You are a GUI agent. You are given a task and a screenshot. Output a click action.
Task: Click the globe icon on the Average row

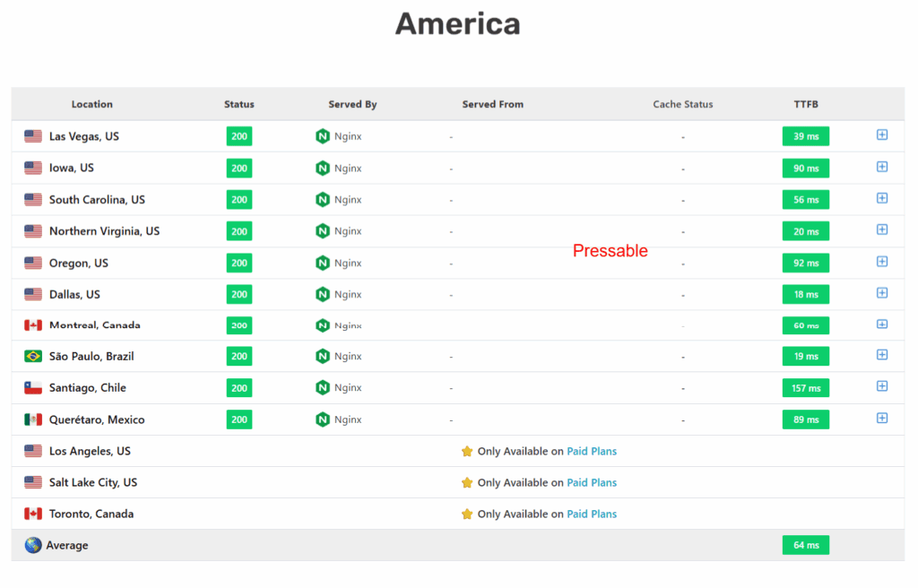(32, 544)
